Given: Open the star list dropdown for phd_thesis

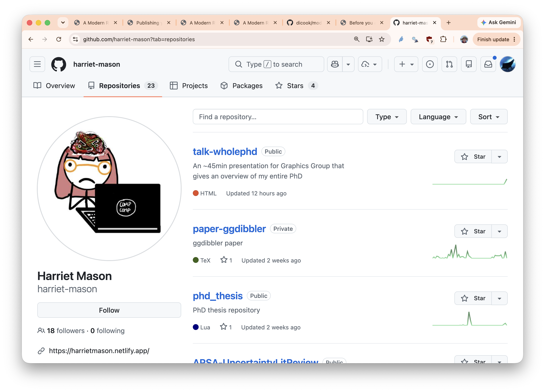Looking at the screenshot, I should tap(499, 298).
